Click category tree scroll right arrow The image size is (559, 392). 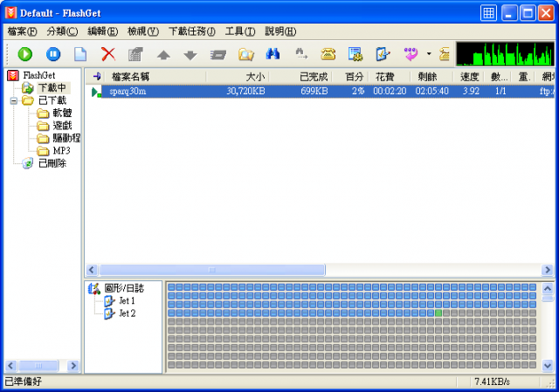click(x=73, y=366)
